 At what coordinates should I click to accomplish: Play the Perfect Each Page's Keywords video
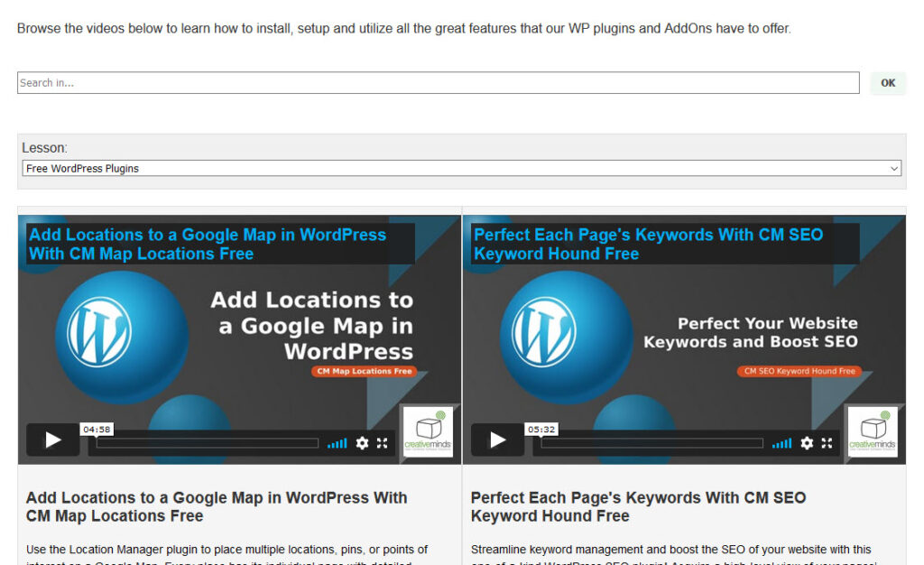point(497,440)
